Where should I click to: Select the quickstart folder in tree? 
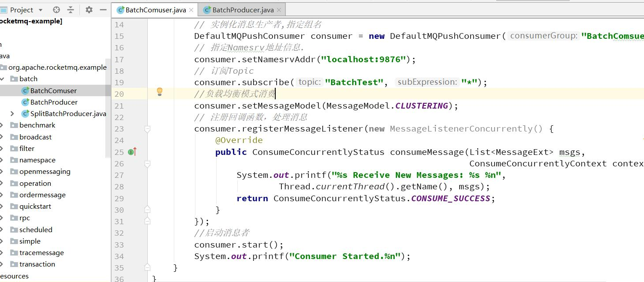coord(35,206)
